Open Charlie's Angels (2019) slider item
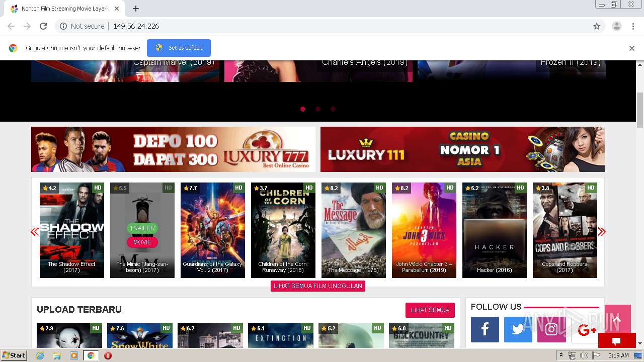The height and width of the screenshot is (362, 644). coord(318,71)
